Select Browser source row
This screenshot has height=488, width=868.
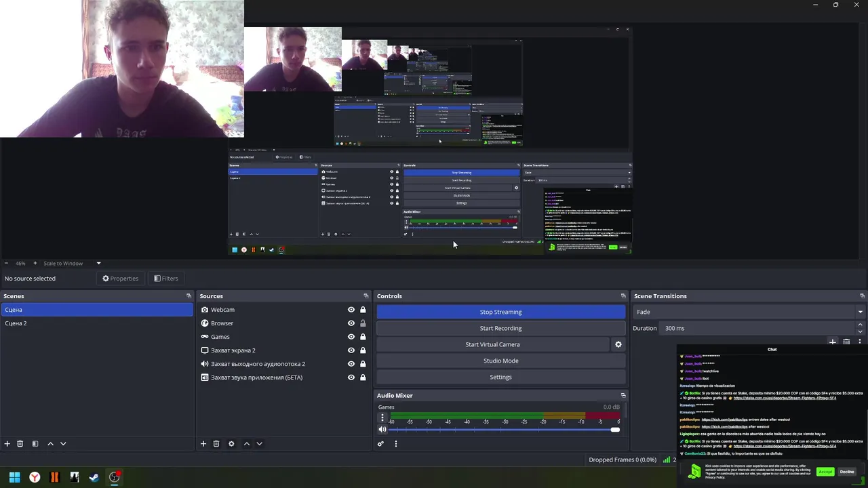coord(283,323)
